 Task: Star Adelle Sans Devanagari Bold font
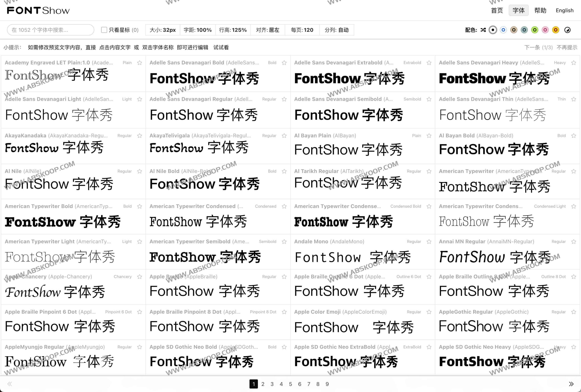point(284,63)
